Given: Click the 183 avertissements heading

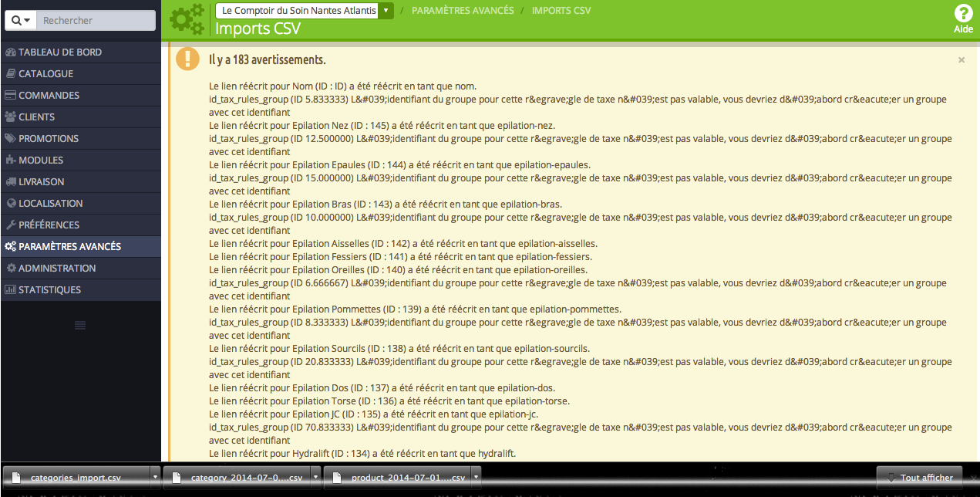Looking at the screenshot, I should click(268, 59).
